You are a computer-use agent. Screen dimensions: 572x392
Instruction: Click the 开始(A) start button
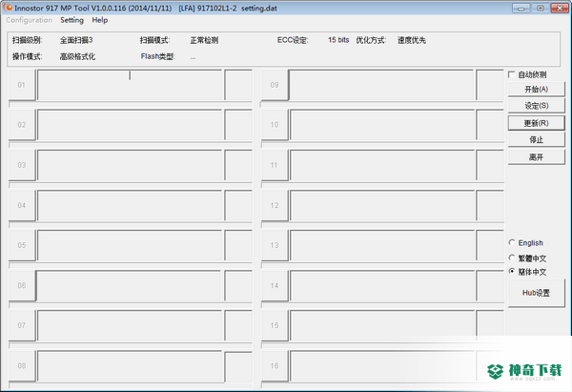tap(536, 89)
